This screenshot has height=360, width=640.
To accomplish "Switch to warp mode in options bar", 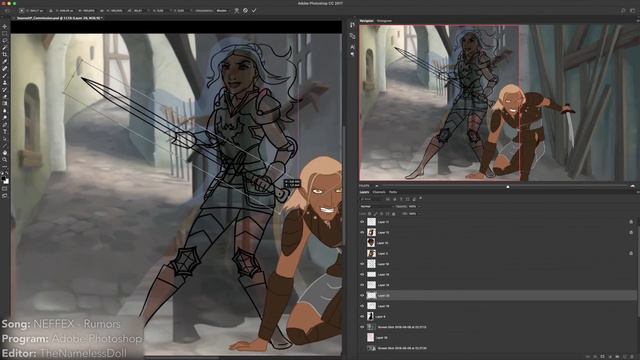I will [x=236, y=11].
